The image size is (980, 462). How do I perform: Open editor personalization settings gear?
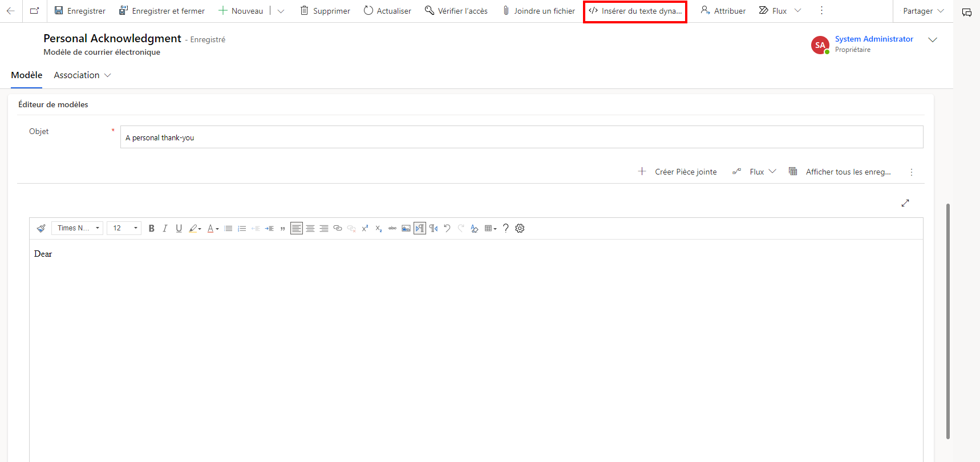coord(520,228)
